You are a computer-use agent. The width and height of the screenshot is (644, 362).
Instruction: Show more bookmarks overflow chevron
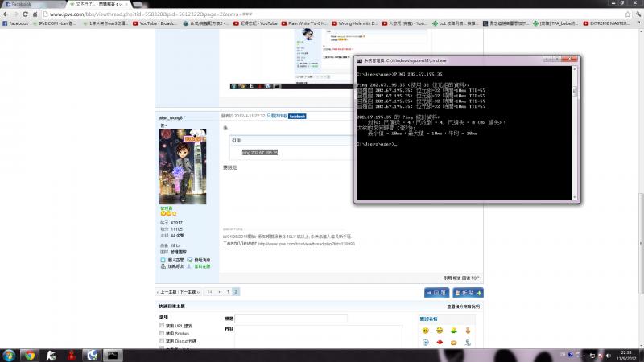point(638,23)
